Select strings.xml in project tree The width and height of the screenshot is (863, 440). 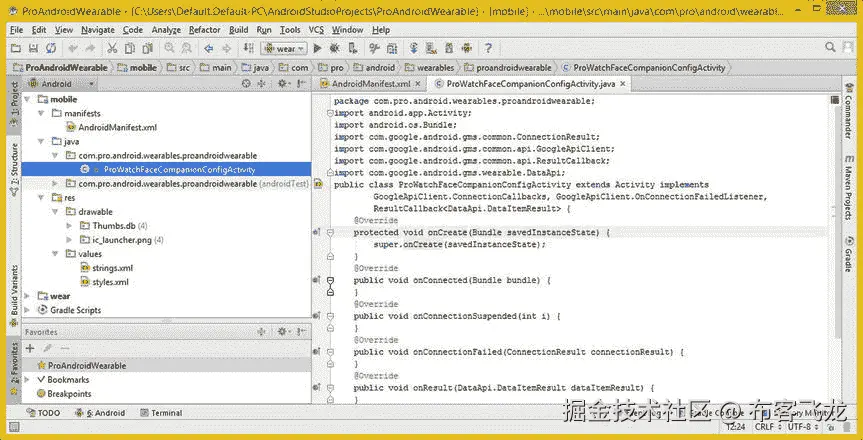pos(106,268)
